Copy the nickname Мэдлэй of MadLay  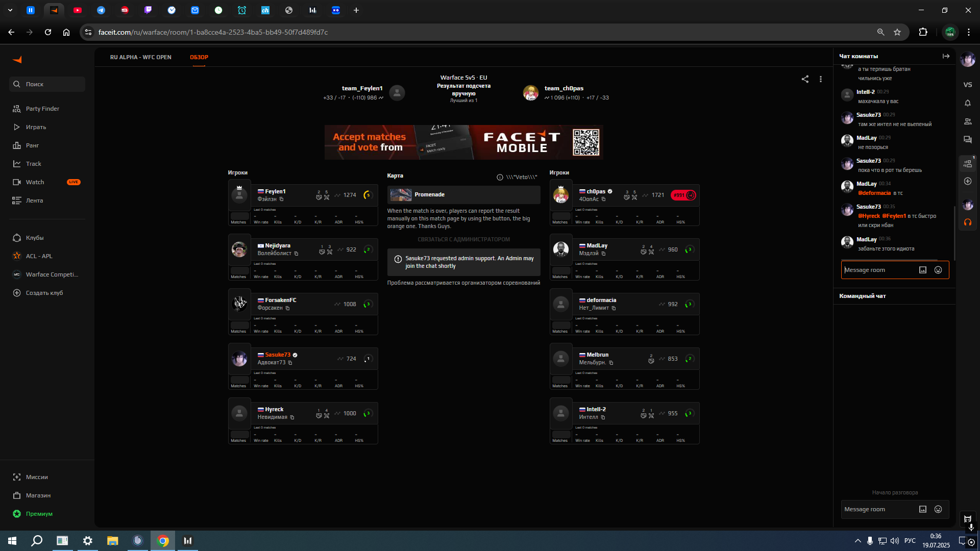click(603, 254)
